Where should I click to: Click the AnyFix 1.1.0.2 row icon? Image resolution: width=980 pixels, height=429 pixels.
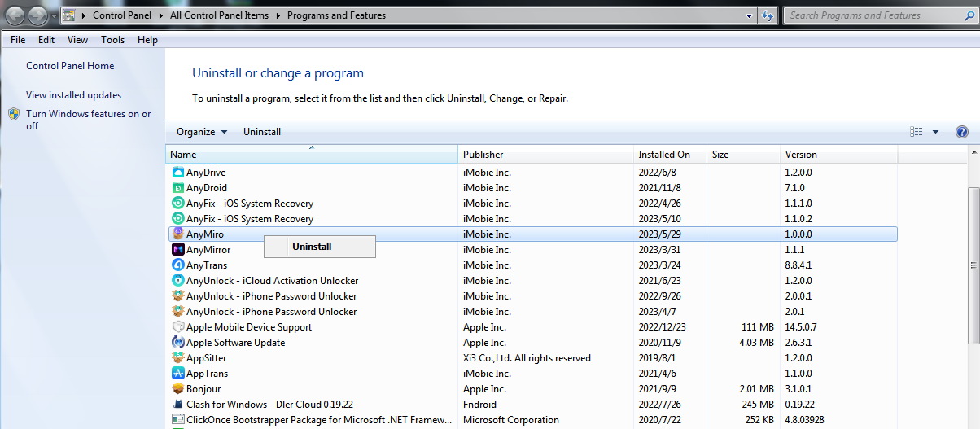(178, 219)
